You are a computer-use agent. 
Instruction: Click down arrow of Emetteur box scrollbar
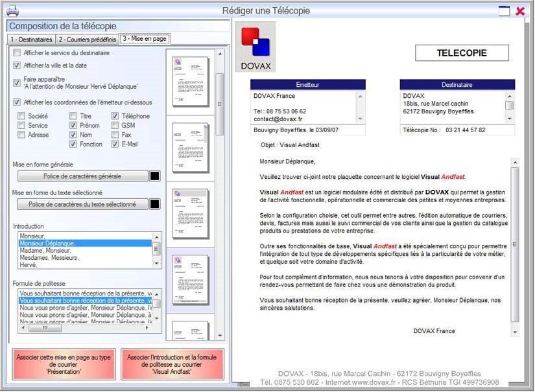(x=360, y=119)
